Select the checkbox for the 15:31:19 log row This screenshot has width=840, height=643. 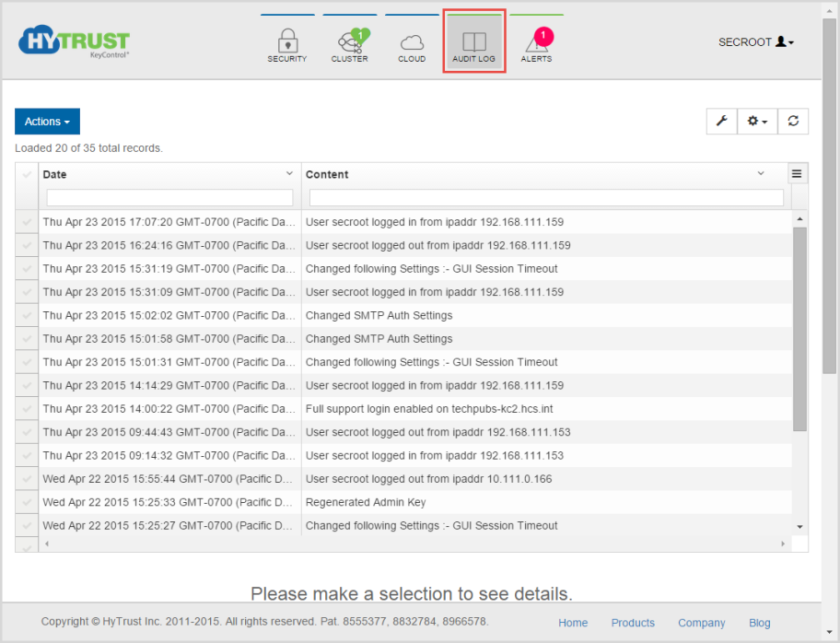click(x=27, y=268)
